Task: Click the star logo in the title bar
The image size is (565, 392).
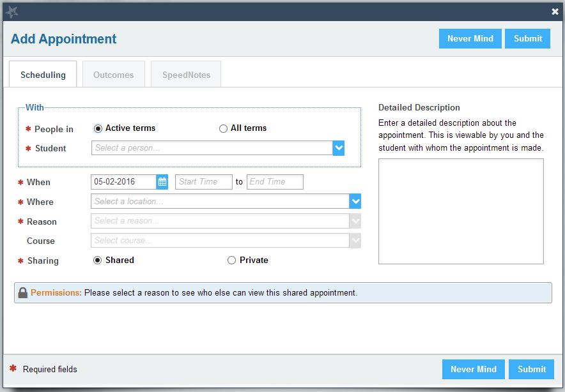Action: pyautogui.click(x=13, y=11)
